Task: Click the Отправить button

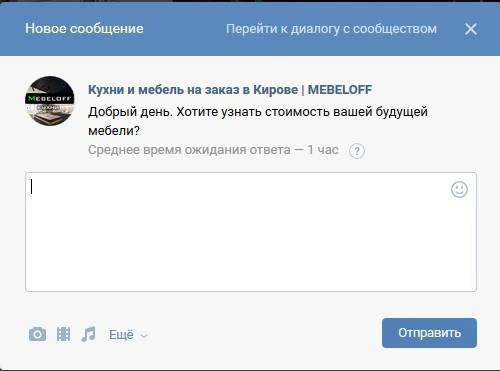Action: click(x=429, y=333)
